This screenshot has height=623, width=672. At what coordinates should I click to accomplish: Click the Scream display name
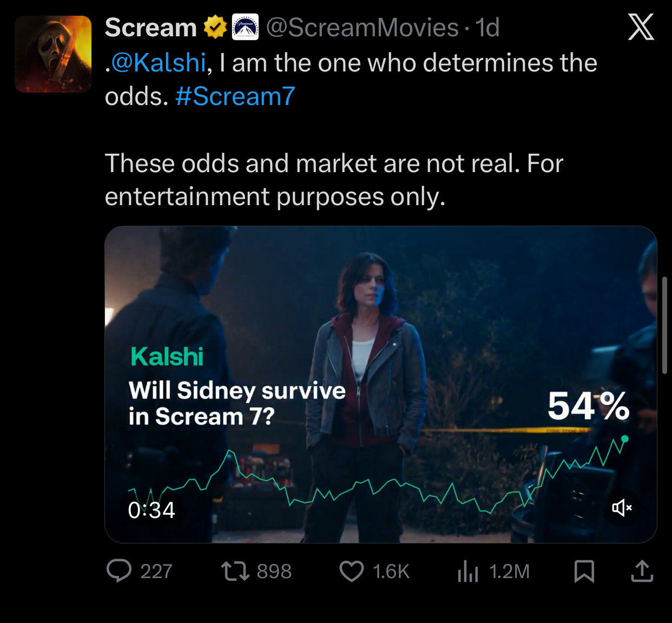tap(151, 28)
